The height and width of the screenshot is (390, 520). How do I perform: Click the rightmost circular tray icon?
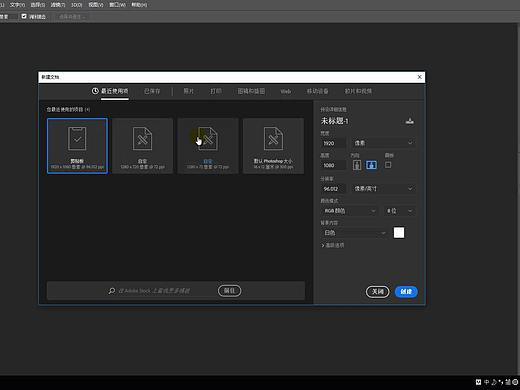coord(515,382)
